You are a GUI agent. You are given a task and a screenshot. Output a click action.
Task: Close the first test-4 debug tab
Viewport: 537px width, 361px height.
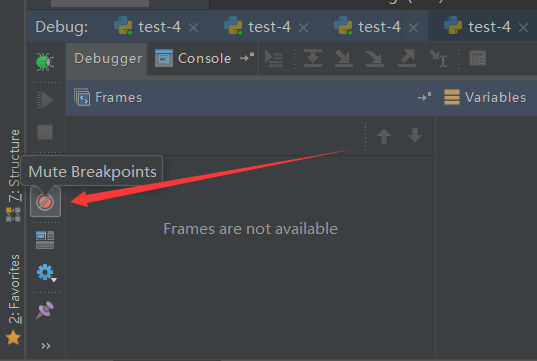click(193, 27)
